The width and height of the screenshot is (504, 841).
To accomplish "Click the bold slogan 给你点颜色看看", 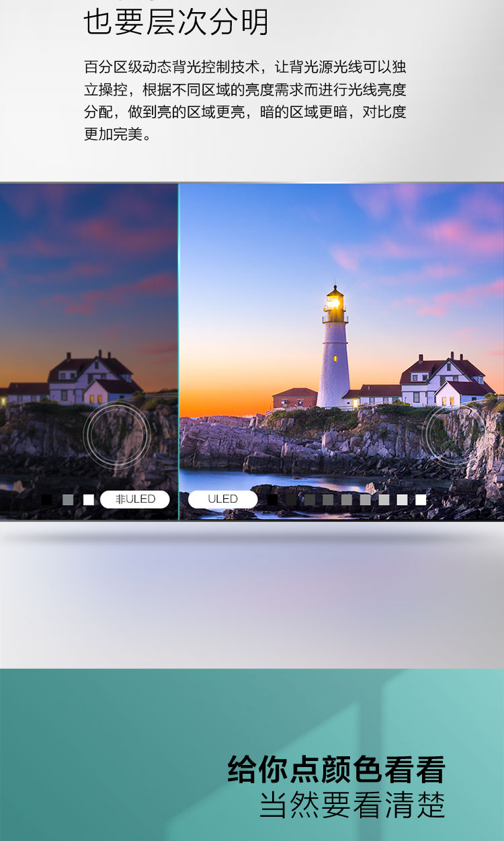I will [337, 770].
